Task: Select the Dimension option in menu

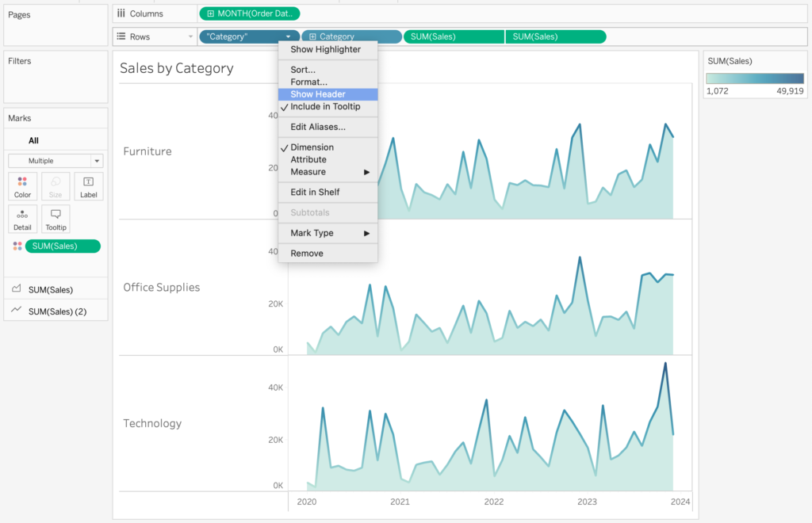Action: 312,147
